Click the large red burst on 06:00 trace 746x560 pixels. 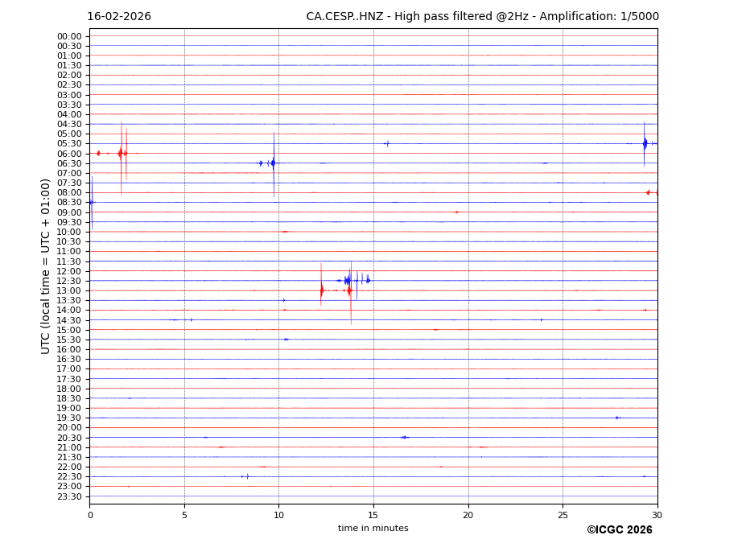[x=121, y=153]
